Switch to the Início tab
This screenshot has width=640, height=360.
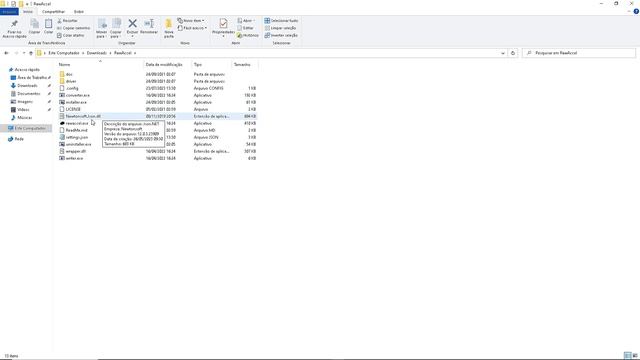[x=28, y=11]
